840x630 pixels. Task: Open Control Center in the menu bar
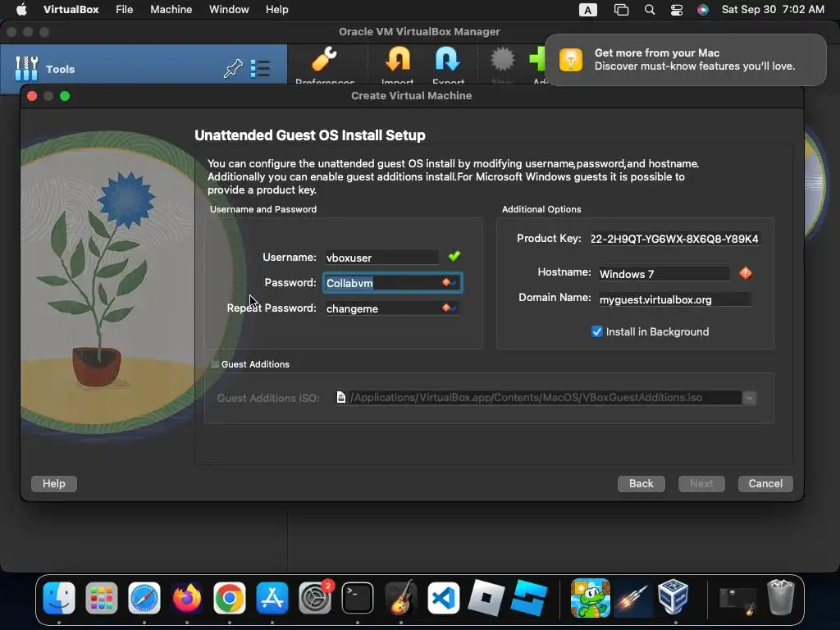tap(677, 10)
